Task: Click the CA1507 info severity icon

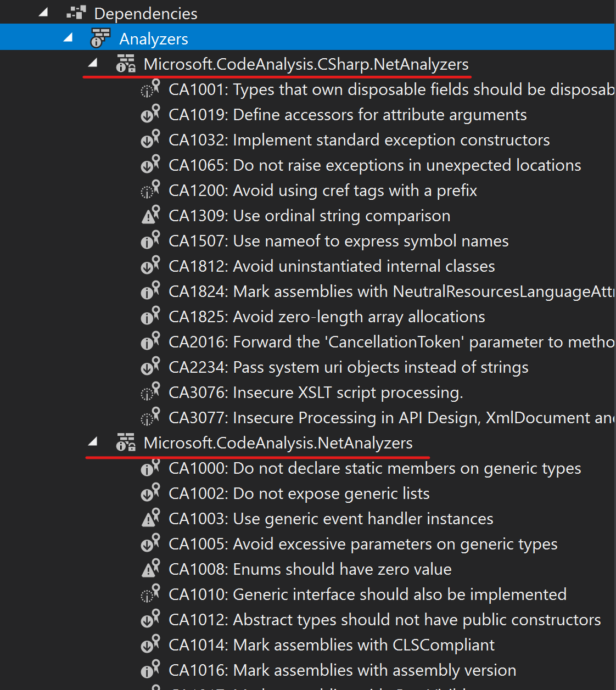Action: [x=150, y=240]
